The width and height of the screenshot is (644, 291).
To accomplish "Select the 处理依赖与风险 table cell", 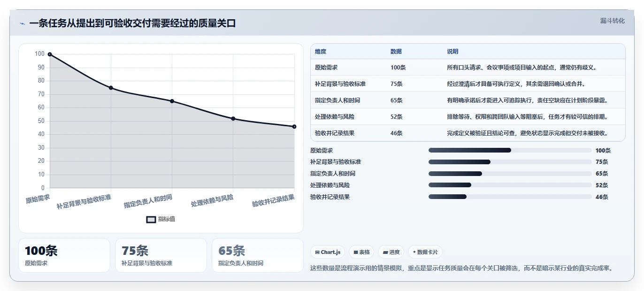I will pyautogui.click(x=335, y=117).
